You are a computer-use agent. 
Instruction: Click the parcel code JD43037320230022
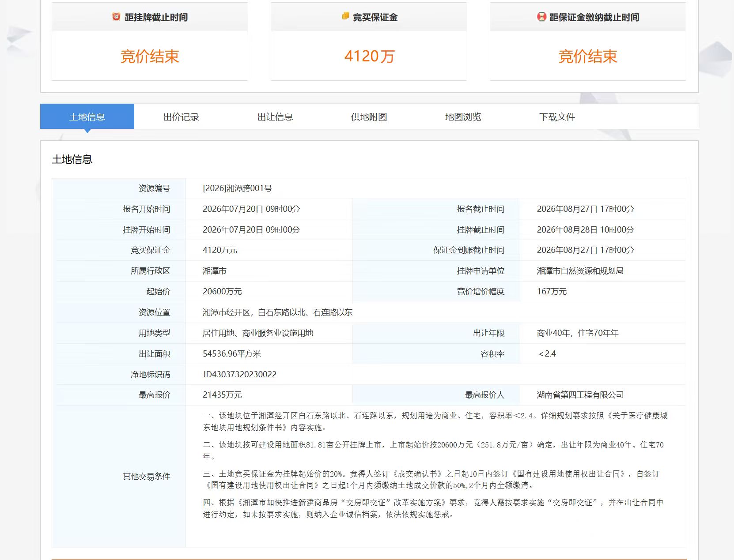click(x=239, y=375)
